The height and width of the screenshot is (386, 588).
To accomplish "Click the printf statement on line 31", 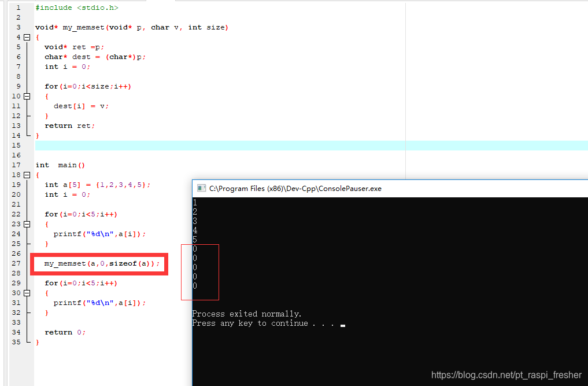I will pos(99,303).
